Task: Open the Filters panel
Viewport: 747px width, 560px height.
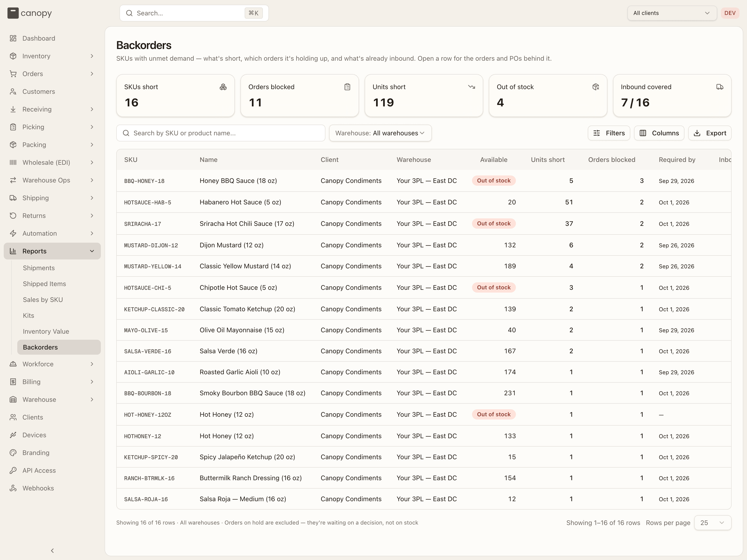Action: point(609,133)
